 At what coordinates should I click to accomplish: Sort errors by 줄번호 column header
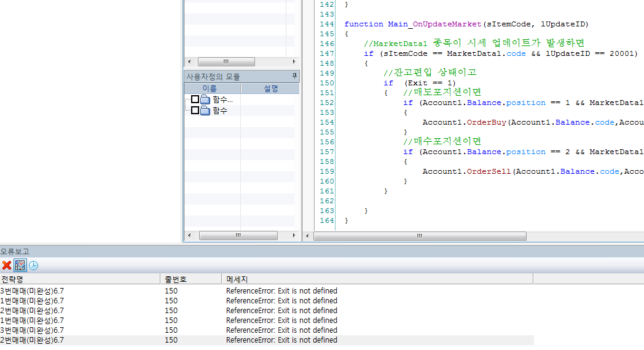point(190,279)
